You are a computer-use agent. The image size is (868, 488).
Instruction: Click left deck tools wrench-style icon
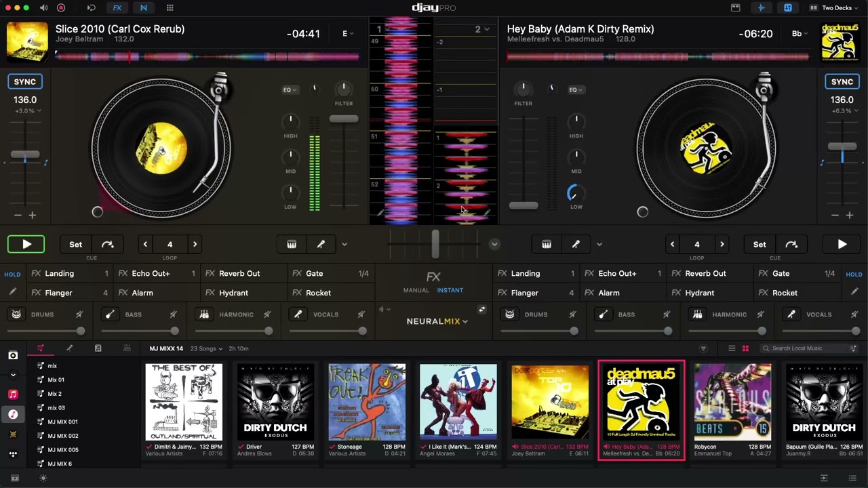tap(321, 245)
